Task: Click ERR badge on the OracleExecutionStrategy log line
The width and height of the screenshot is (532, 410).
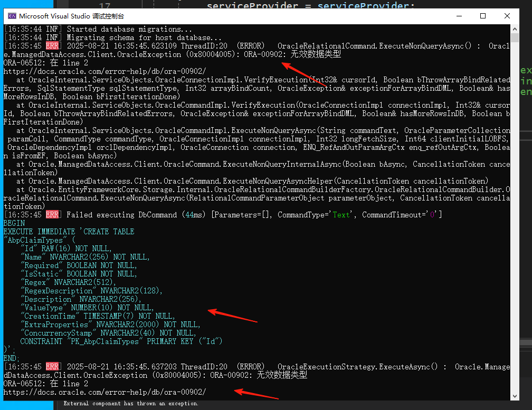Action: point(52,367)
